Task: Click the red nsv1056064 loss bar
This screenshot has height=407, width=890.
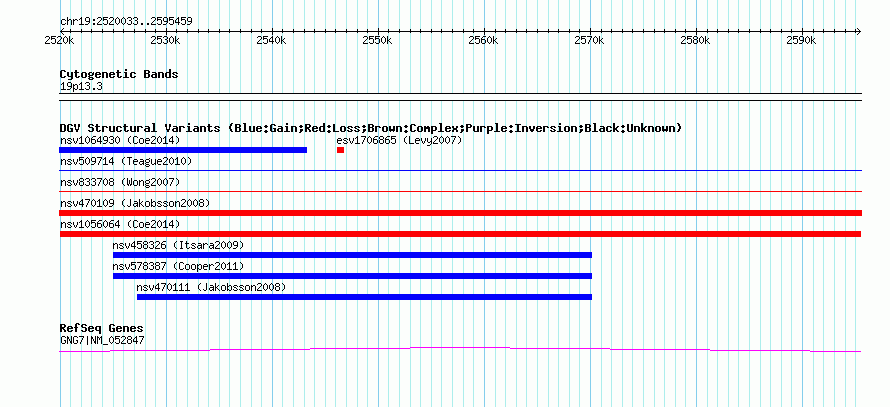Action: [x=460, y=234]
